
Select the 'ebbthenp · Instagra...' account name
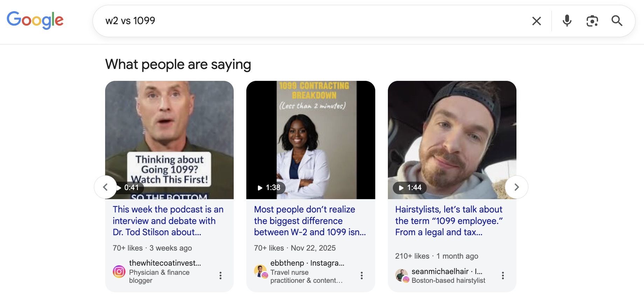pyautogui.click(x=307, y=263)
